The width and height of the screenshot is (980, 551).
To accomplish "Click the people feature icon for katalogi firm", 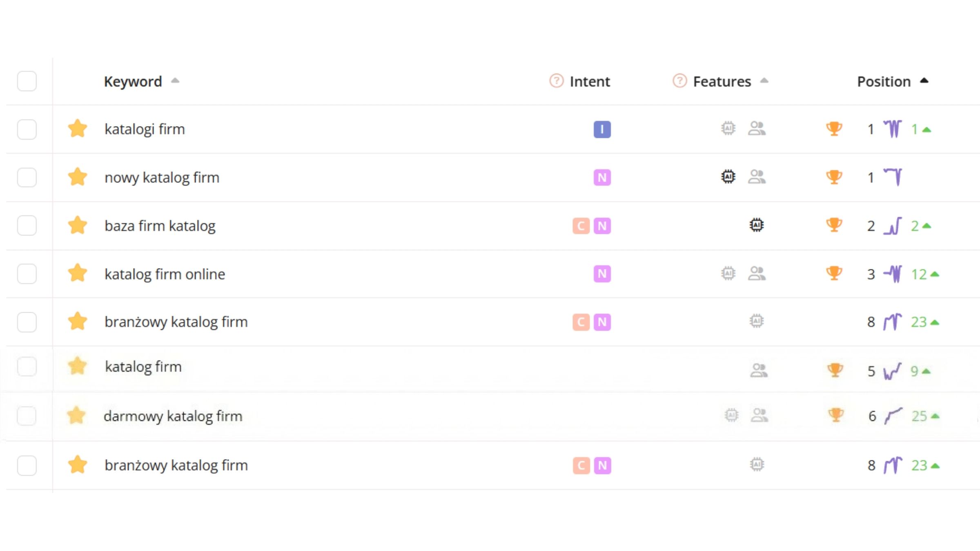I will [x=757, y=129].
